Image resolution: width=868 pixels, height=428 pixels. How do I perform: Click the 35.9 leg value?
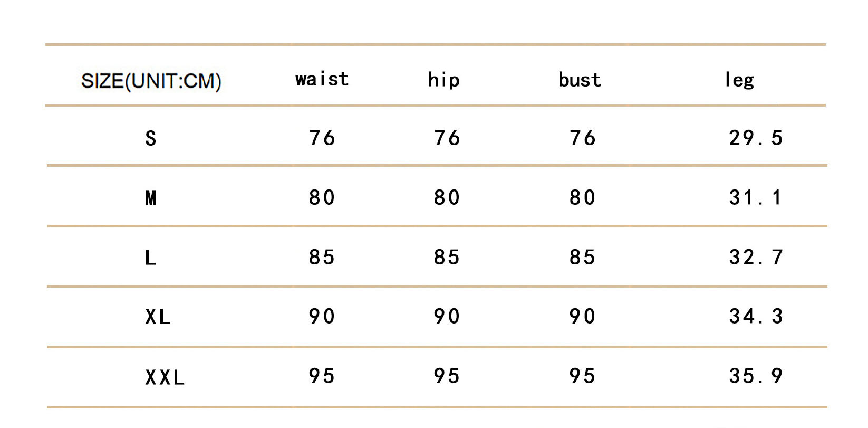(x=756, y=376)
